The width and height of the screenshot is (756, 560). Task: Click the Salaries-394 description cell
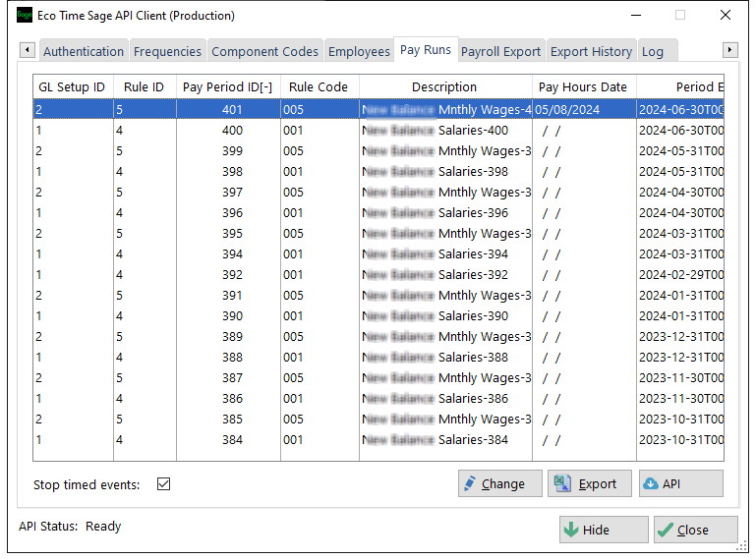[x=445, y=254]
